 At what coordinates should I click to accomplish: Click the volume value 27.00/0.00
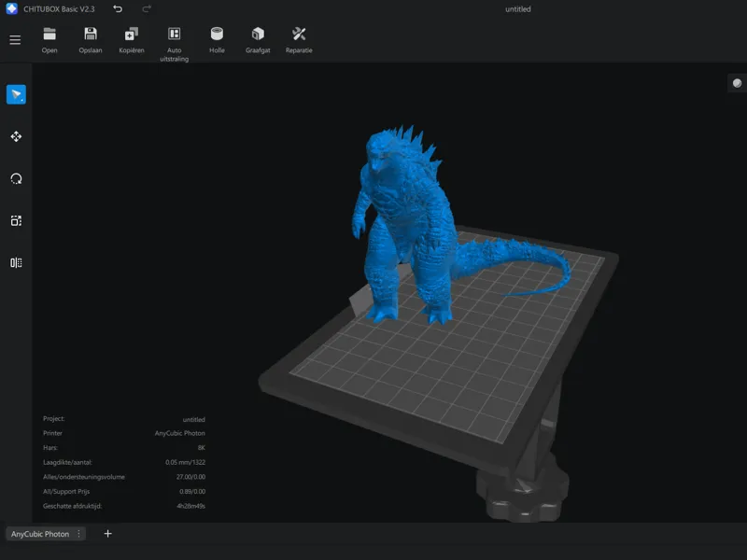[191, 477]
